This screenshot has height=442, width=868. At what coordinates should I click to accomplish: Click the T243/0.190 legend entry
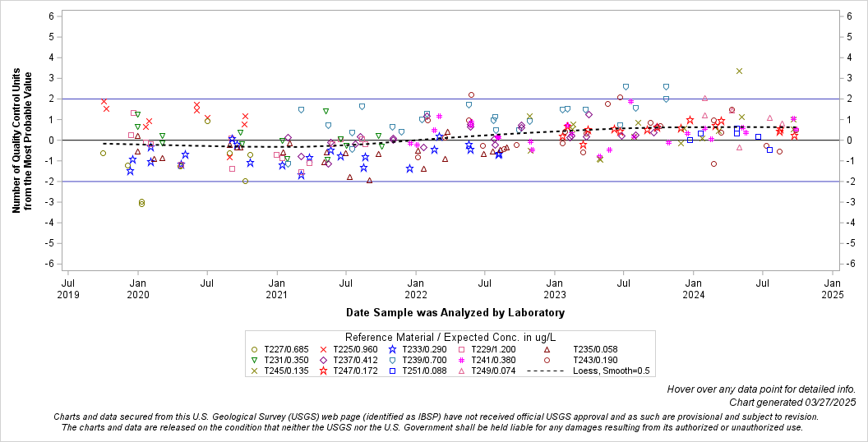pos(579,360)
